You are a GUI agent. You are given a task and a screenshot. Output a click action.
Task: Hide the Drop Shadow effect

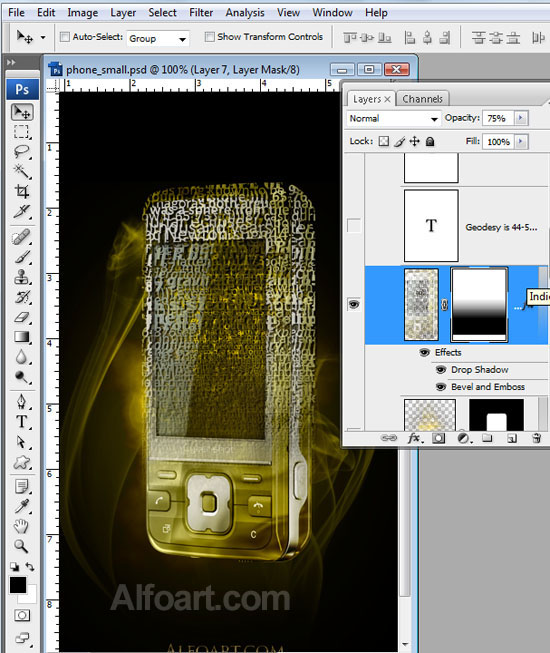click(x=440, y=370)
